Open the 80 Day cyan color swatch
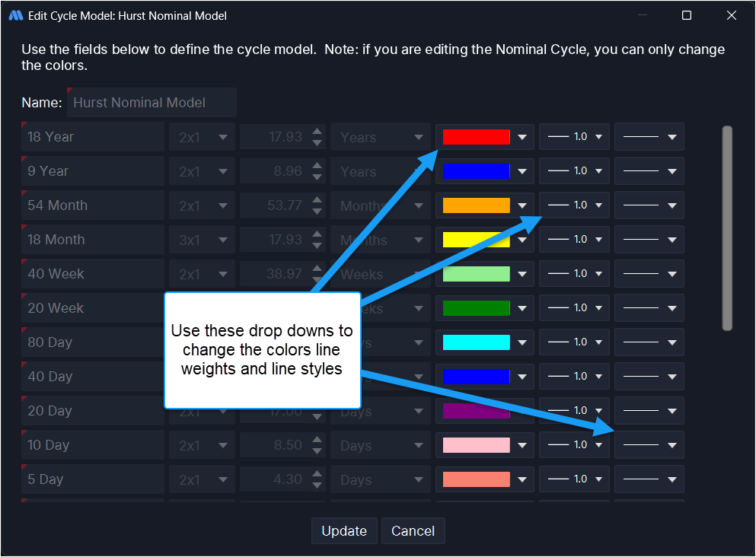The height and width of the screenshot is (557, 756). (x=476, y=342)
